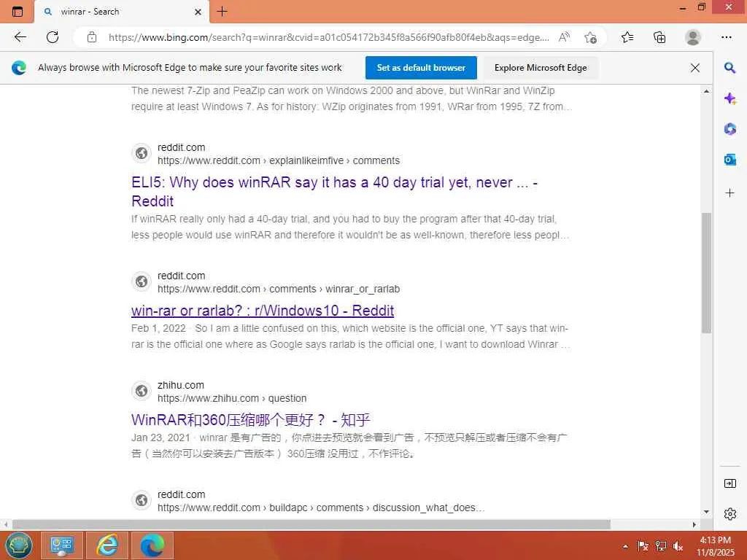Open win-rar or rarlab Reddit result
The height and width of the screenshot is (560, 747).
click(263, 311)
